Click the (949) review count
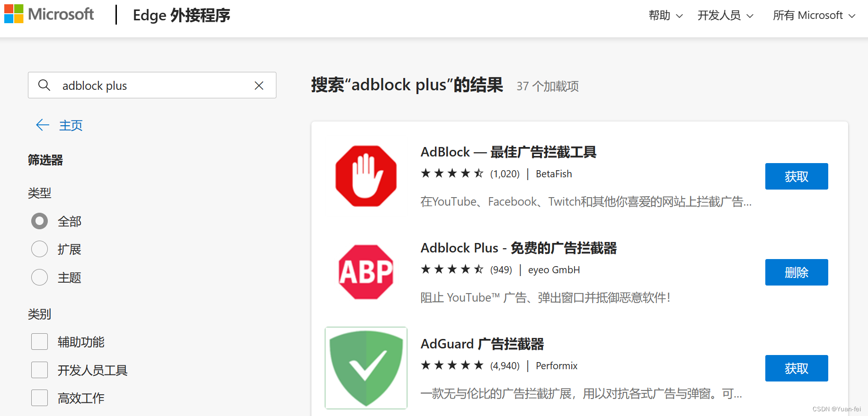This screenshot has width=868, height=416. click(501, 270)
